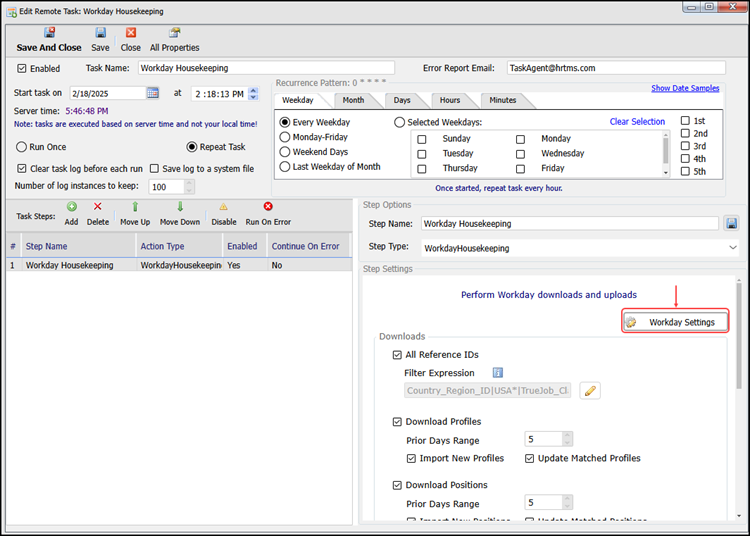
Task: Click the Save floppy disk toolbar icon
Action: [x=100, y=33]
